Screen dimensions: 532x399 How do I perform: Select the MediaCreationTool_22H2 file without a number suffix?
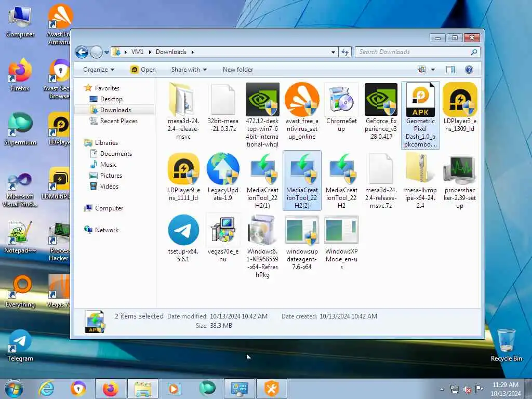click(341, 180)
